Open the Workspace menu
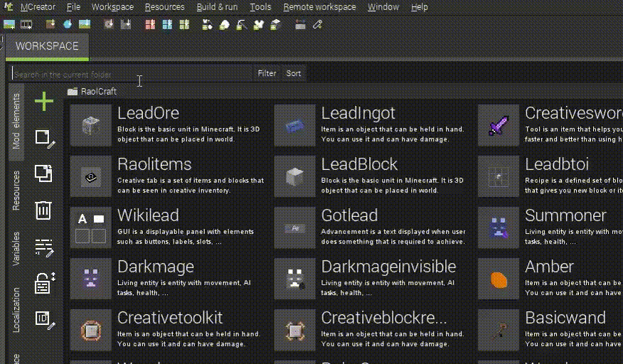The height and width of the screenshot is (364, 623). click(x=112, y=7)
